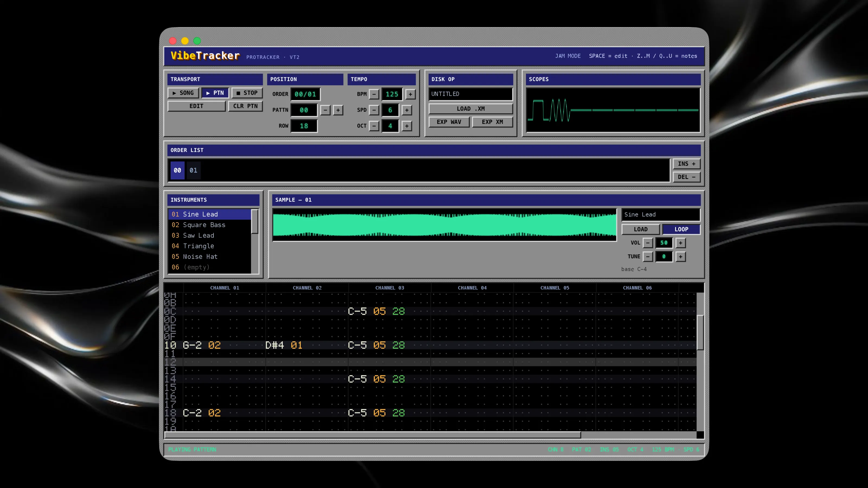Click the CHANNEL 06 header
This screenshot has width=868, height=488.
pos(637,288)
